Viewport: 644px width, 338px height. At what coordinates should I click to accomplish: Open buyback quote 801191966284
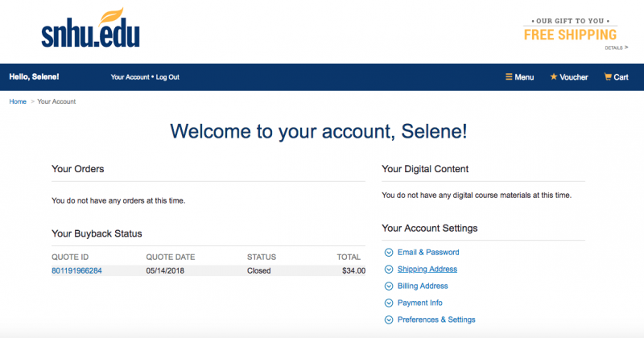pos(76,271)
